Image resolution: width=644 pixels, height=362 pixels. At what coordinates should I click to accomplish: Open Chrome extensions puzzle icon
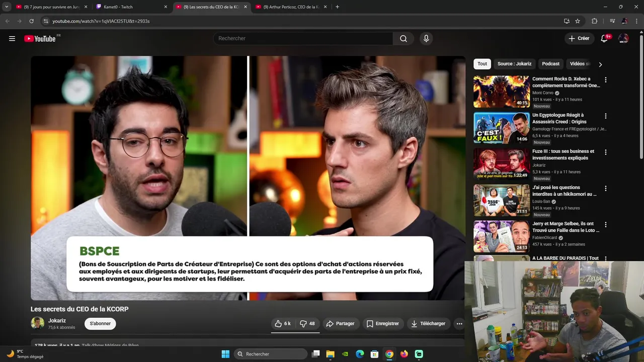tap(595, 21)
